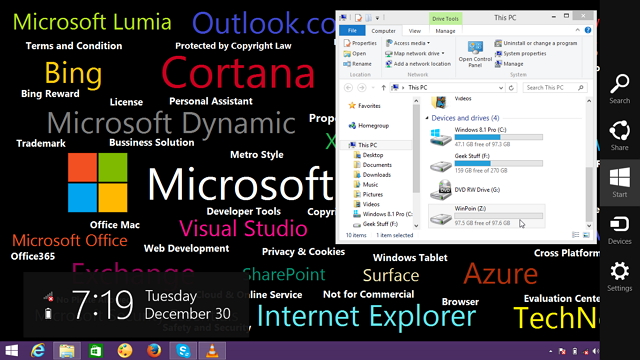Switch to large icons view layout
Image resolution: width=640 pixels, height=360 pixels.
pos(586,235)
